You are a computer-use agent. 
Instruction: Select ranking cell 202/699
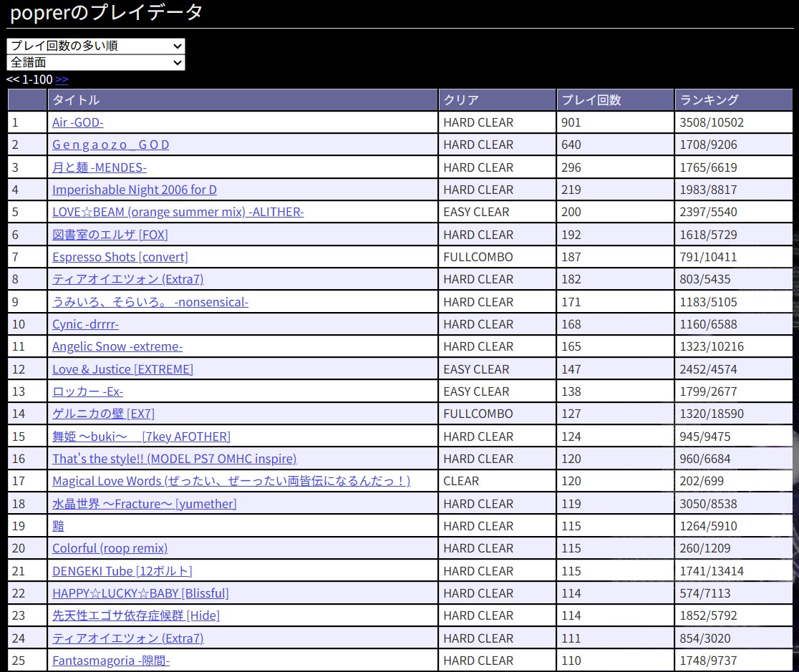734,481
